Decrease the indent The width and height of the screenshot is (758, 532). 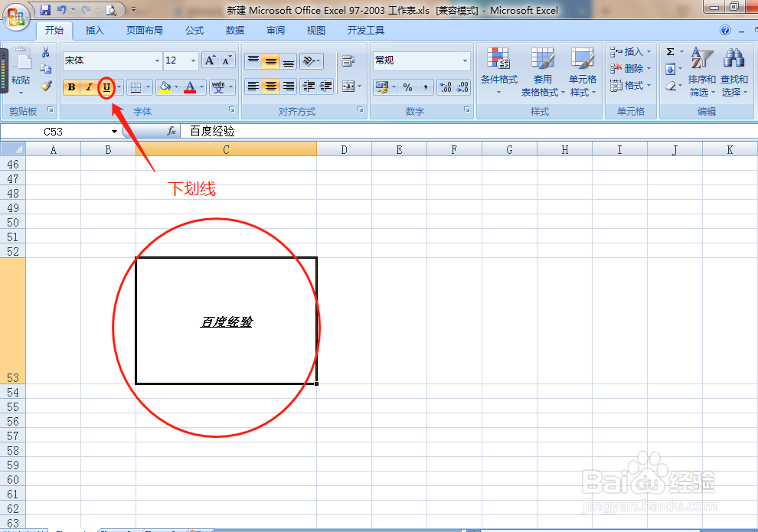point(309,86)
